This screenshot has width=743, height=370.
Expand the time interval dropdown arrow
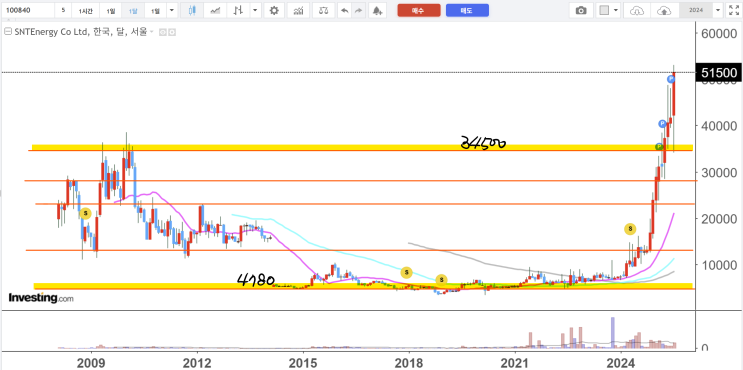pyautogui.click(x=172, y=10)
